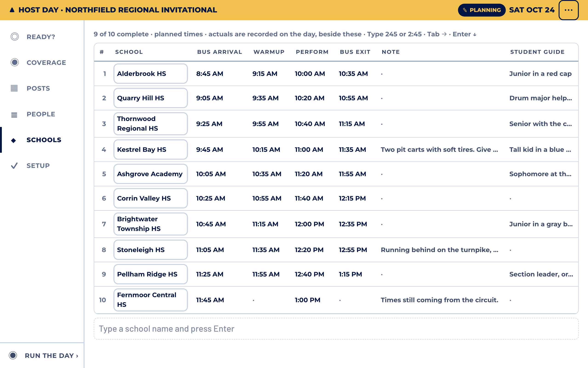
Task: Click the COVERAGE filled-circle icon
Action: tap(14, 63)
